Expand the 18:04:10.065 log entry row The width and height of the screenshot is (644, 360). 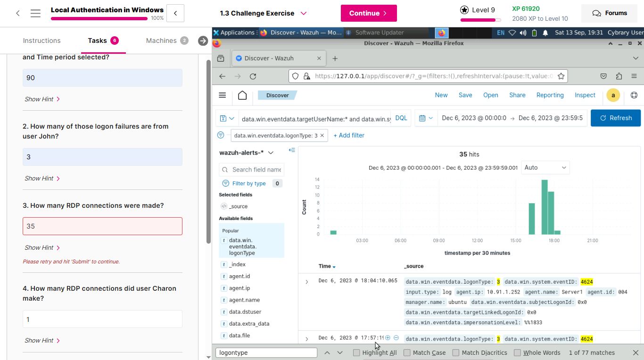click(x=306, y=282)
